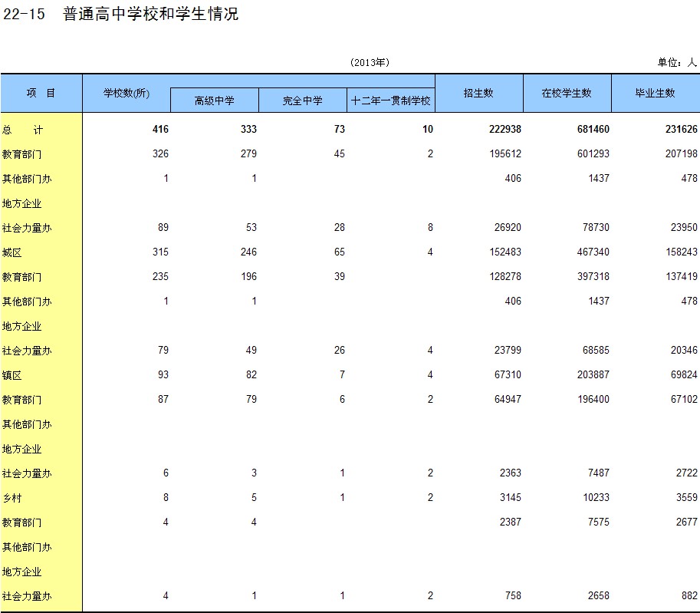Select the '在校学生数' column header
Image resolution: width=700 pixels, height=613 pixels.
coord(567,93)
